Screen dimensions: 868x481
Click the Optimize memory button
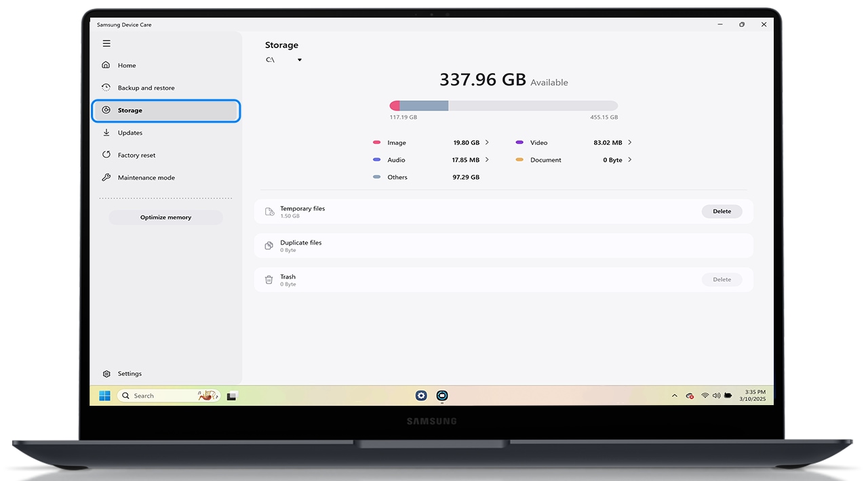coord(165,217)
